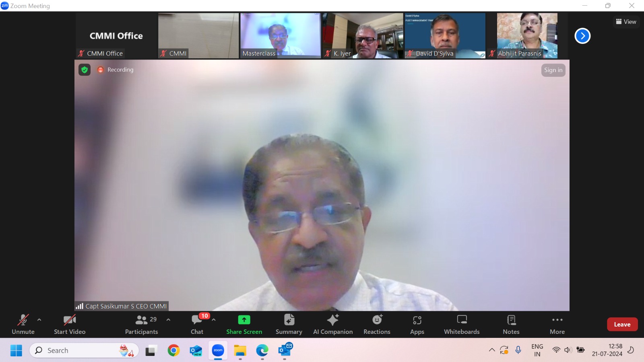Open the Chat panel with 10 unread
Screen dimensions: 644x362
[x=197, y=324]
